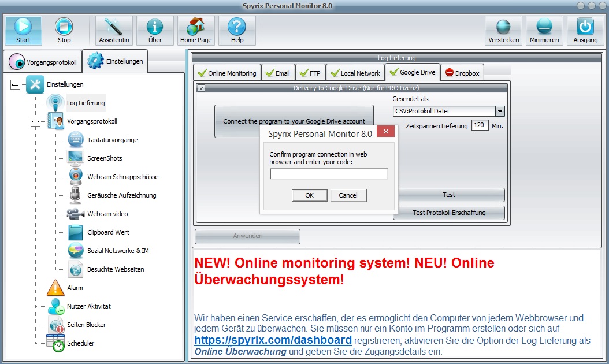The image size is (609, 364).
Task: Select the Sozial Netzwerke & IM chat icon
Action: coord(75,251)
